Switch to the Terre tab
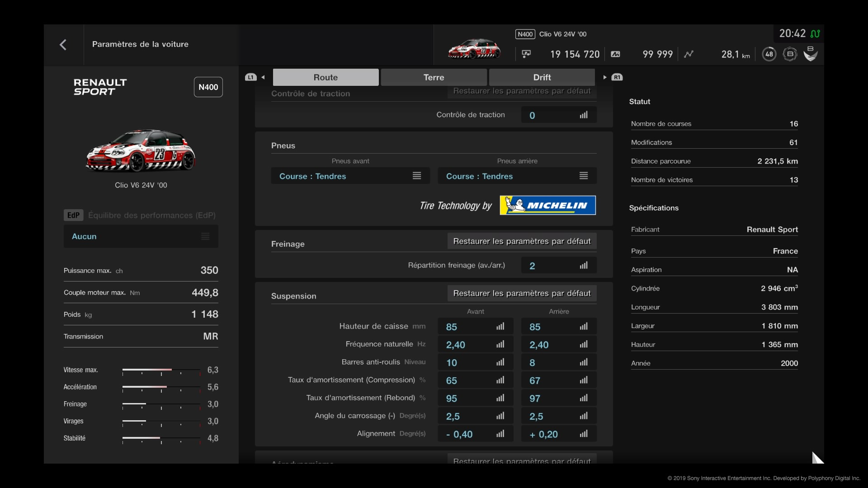 pos(434,77)
